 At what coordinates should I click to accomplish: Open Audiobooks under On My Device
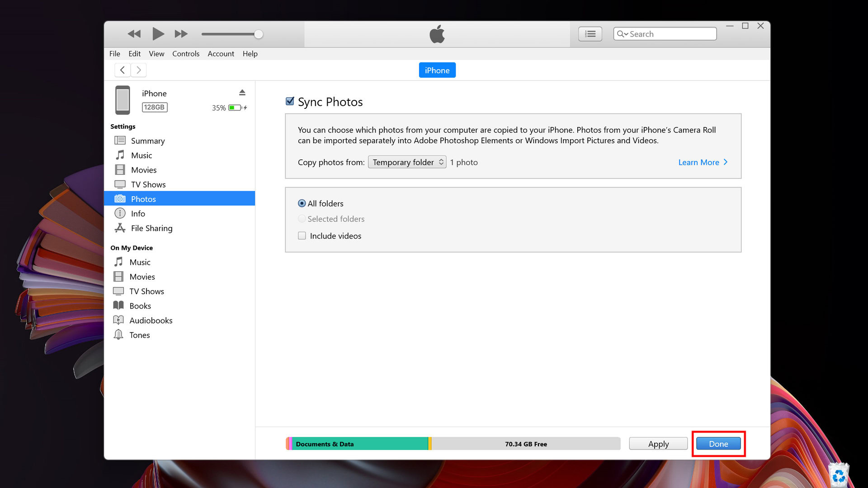click(151, 320)
